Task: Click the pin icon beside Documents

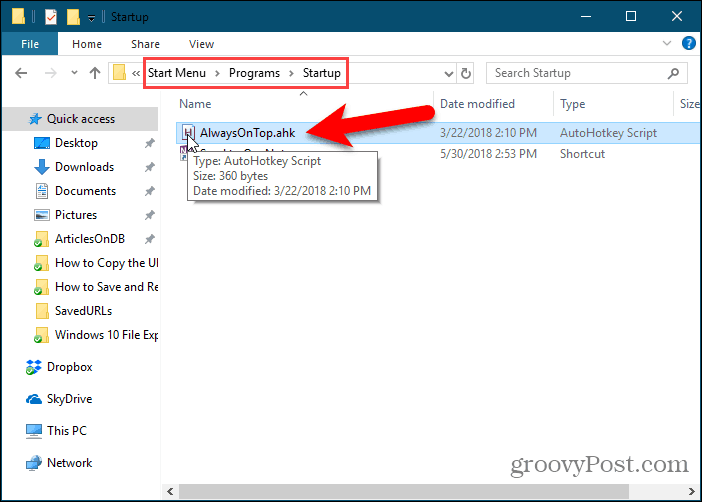Action: [150, 192]
